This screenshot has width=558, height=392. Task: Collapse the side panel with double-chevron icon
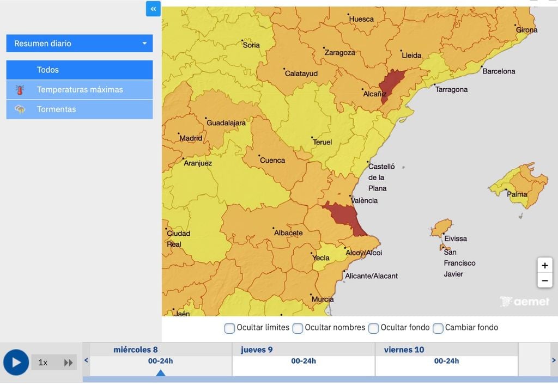pos(153,9)
